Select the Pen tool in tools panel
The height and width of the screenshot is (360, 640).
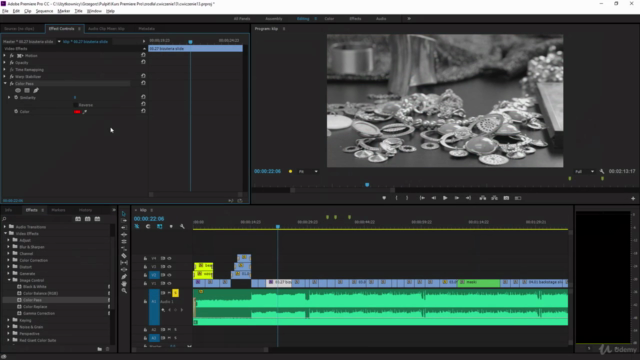click(124, 277)
